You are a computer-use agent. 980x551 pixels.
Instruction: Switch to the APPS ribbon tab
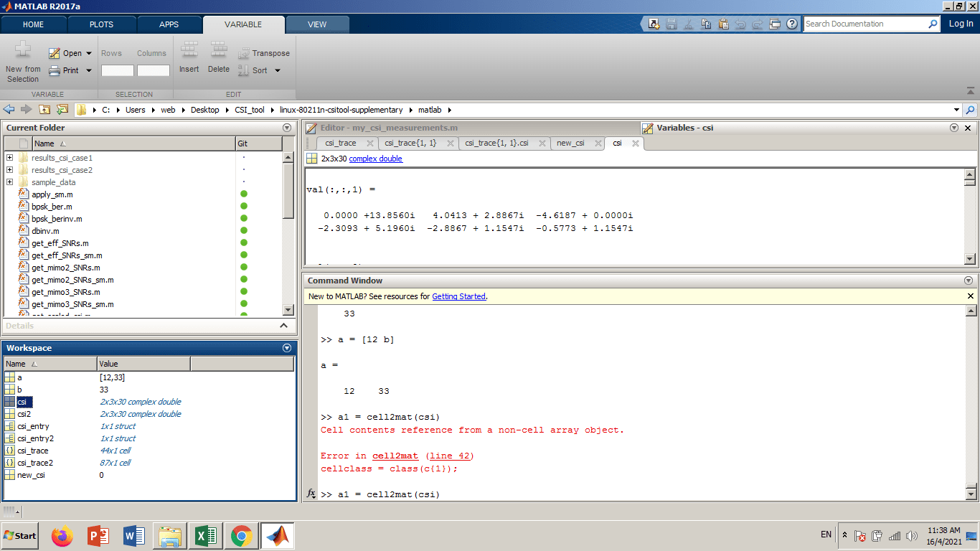pyautogui.click(x=169, y=24)
